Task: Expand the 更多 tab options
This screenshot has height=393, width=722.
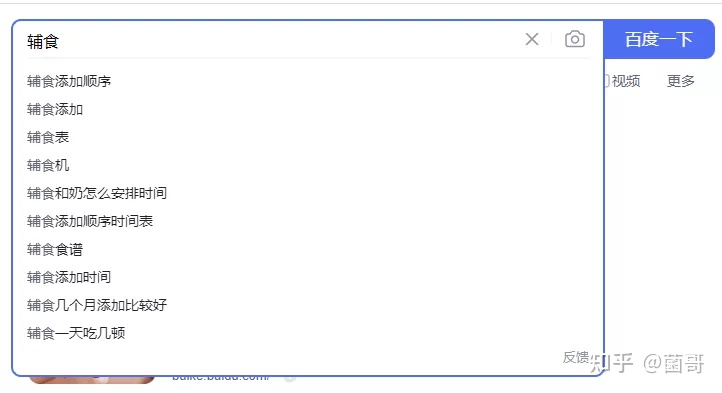Action: coord(681,81)
